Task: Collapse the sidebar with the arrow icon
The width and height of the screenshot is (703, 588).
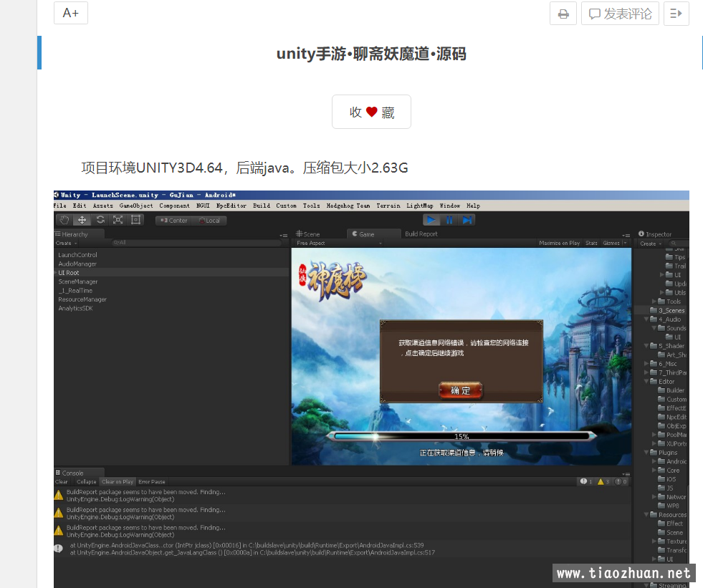Action: (676, 14)
